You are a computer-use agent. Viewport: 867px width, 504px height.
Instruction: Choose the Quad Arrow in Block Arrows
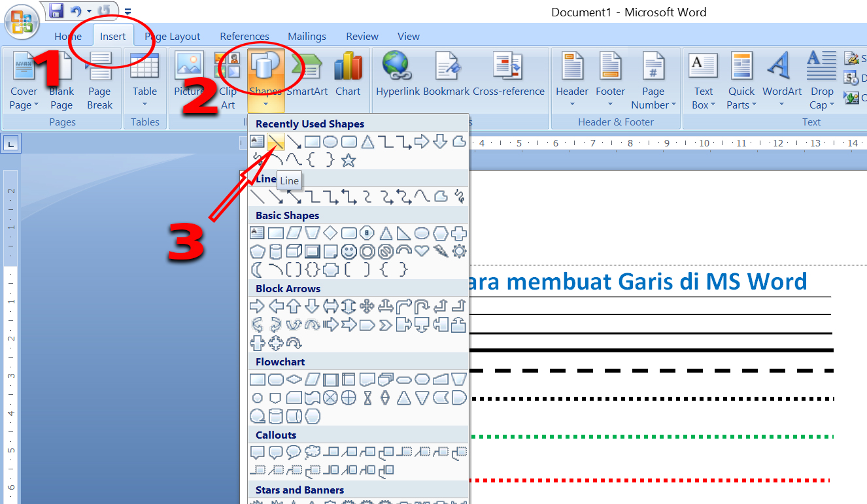coord(367,306)
